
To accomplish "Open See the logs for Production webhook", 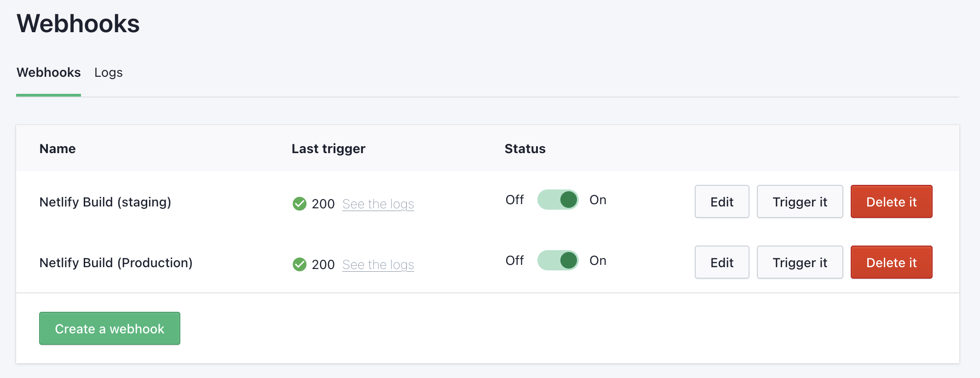I will coord(378,264).
